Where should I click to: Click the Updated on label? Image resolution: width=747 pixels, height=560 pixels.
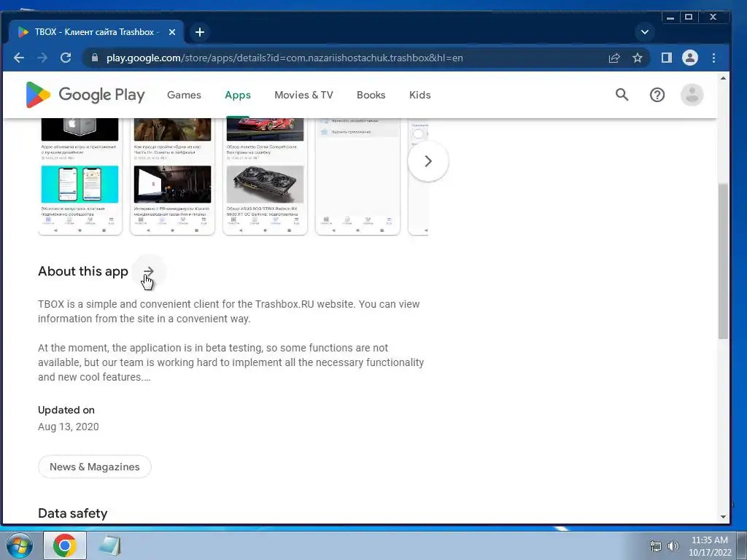click(66, 410)
